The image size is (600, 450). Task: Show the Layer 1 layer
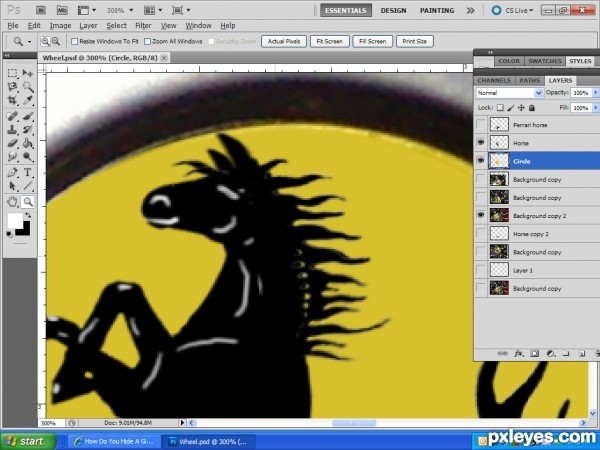coord(481,270)
